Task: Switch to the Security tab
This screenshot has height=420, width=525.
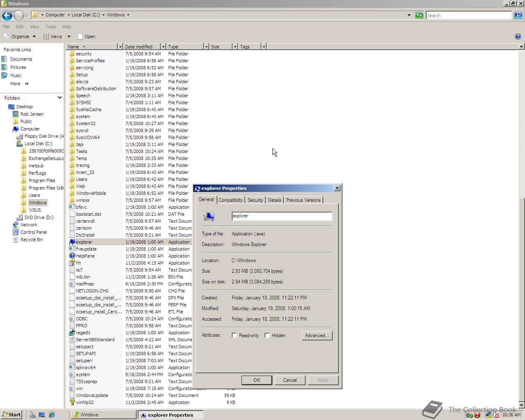Action: click(255, 200)
